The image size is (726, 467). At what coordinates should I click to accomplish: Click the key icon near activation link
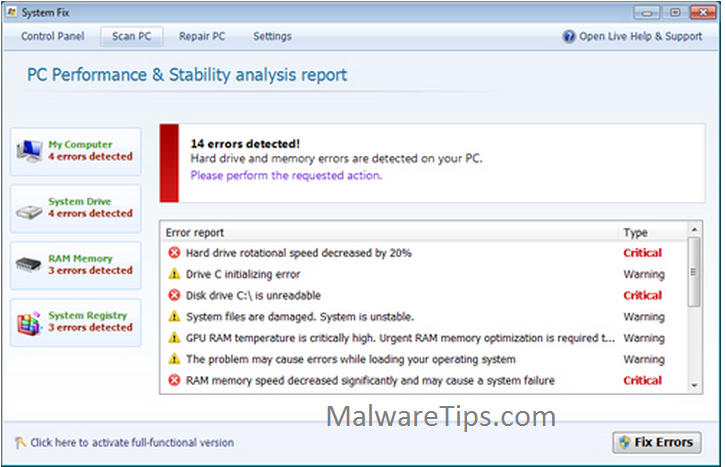tap(20, 442)
